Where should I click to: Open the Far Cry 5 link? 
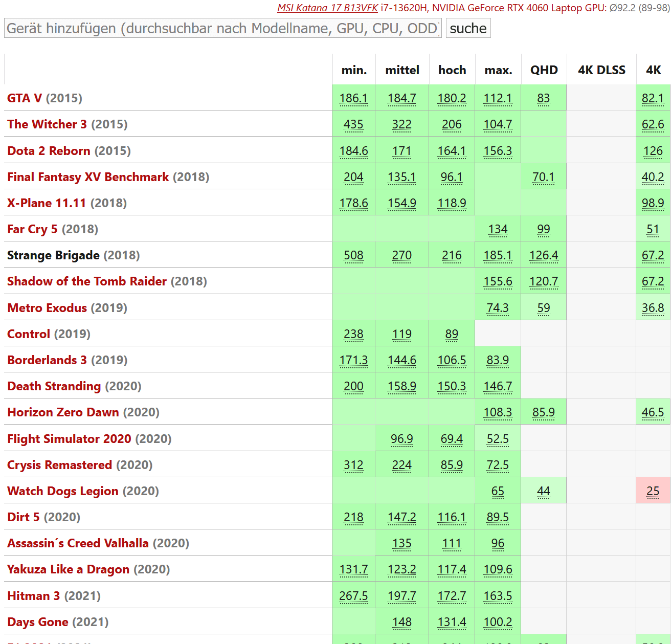(x=32, y=229)
